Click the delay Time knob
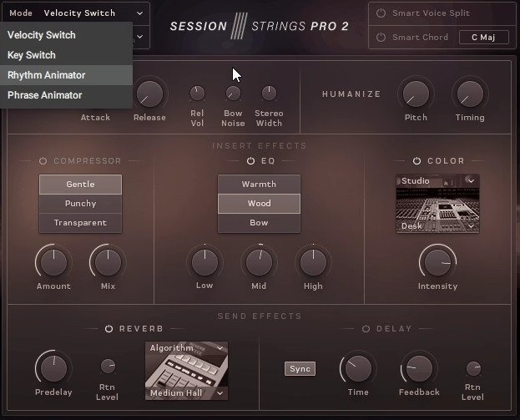The image size is (520, 420). coord(358,368)
